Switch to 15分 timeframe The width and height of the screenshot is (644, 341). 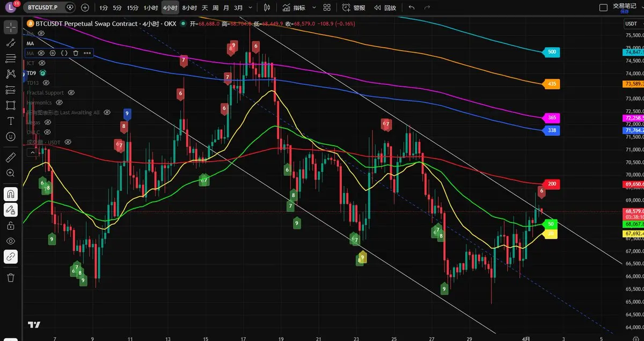(133, 8)
